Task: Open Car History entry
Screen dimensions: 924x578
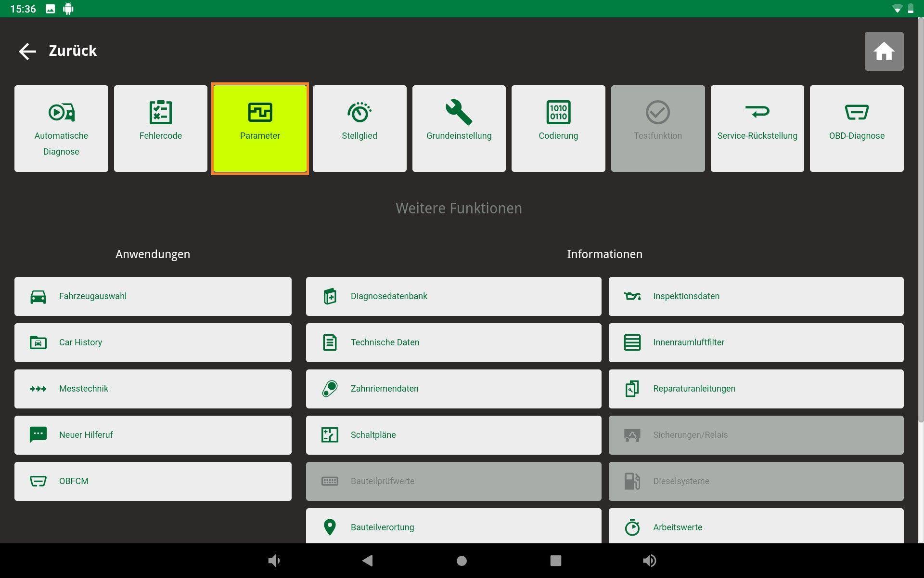Action: point(153,342)
